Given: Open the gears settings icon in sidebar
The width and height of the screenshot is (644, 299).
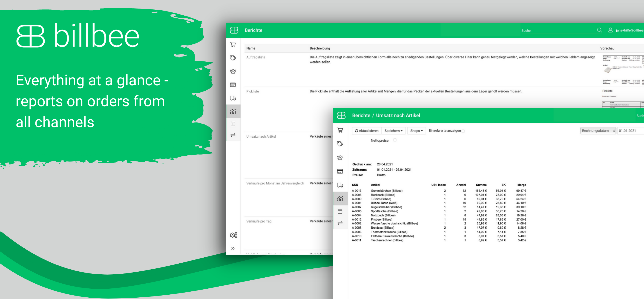Looking at the screenshot, I should coord(233,235).
